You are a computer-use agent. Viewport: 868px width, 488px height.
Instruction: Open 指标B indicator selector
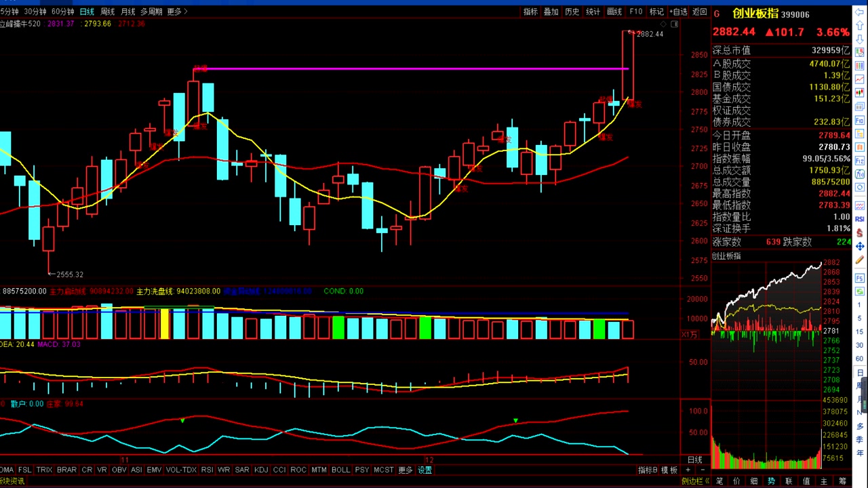coord(648,470)
